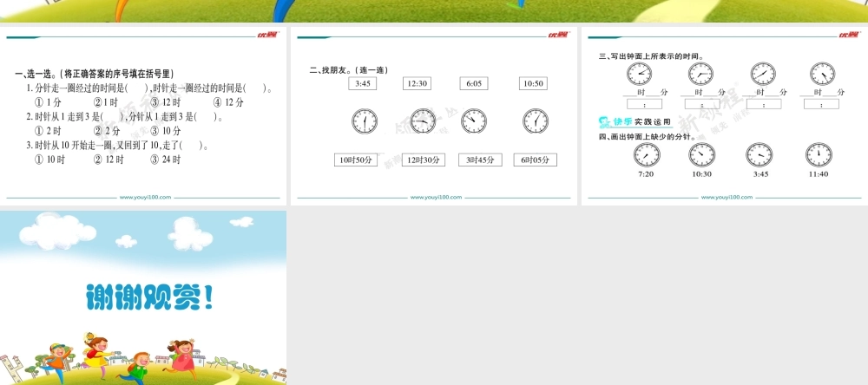This screenshot has width=868, height=385.
Task: Open the 谢谢观赏 ending slide thumbnail
Action: pyautogui.click(x=143, y=297)
